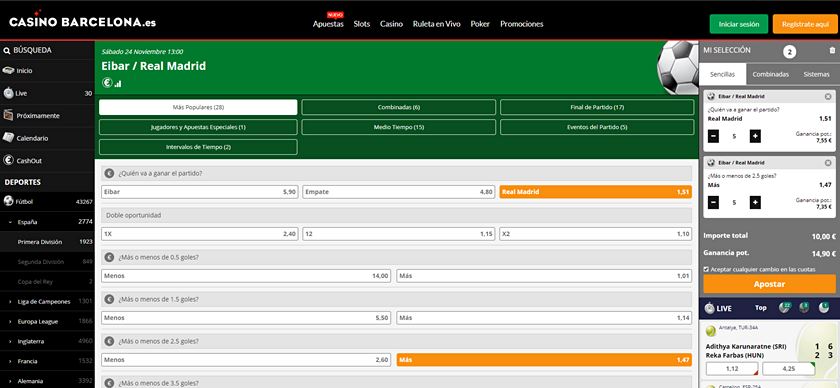Show Eventos del Partido (5) markets

point(597,127)
